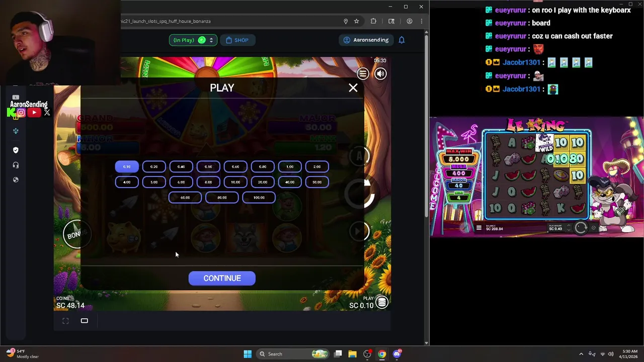Select the 5.00 bet amount
This screenshot has height=362, width=644.
(154, 182)
